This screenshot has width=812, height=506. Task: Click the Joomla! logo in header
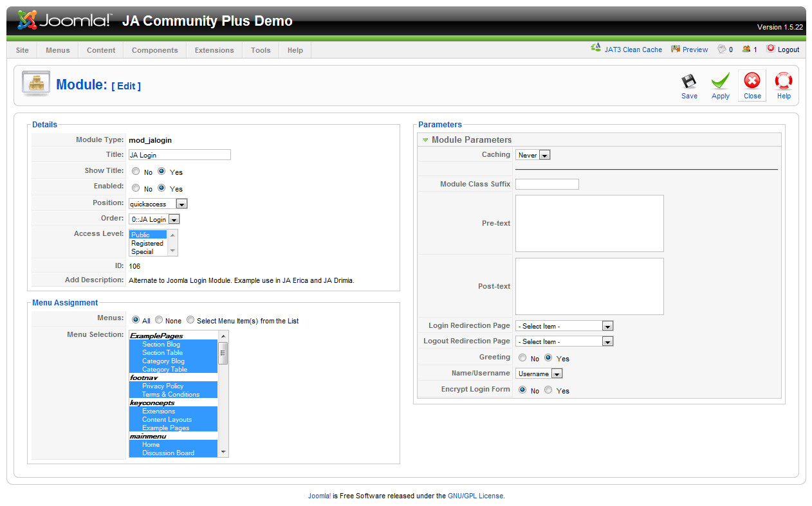click(x=64, y=21)
